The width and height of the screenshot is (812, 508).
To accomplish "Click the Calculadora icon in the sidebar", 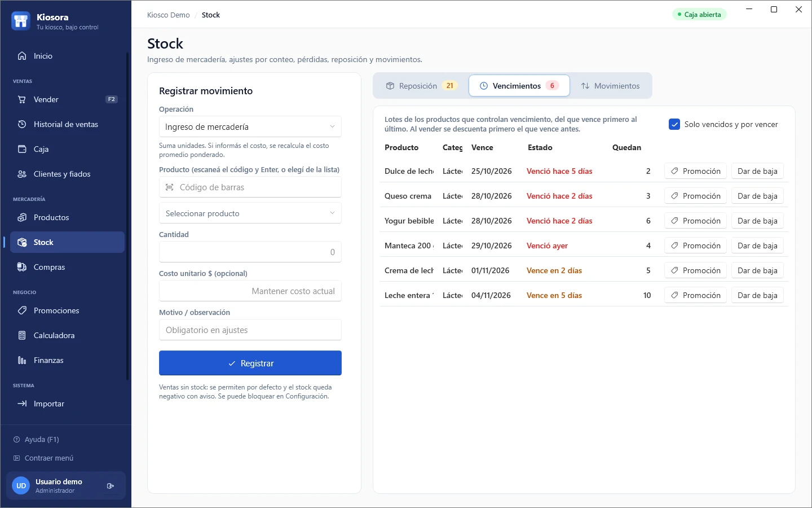I will 22,335.
